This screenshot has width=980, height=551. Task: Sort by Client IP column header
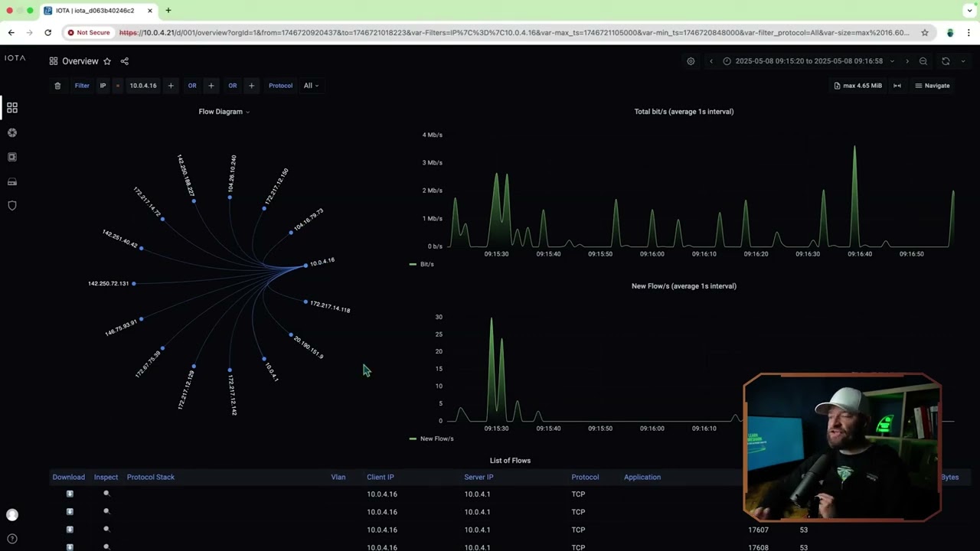[381, 478]
